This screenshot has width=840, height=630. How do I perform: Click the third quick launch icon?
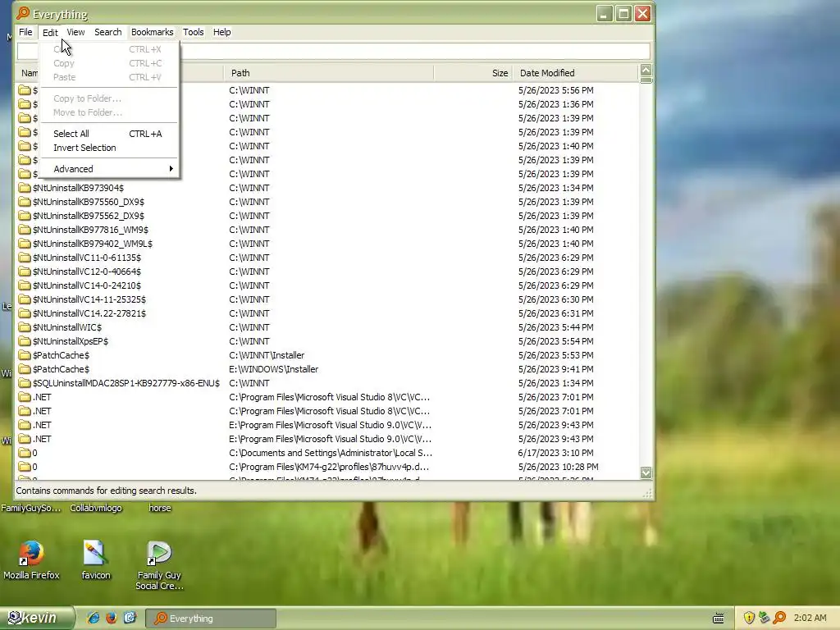130,619
